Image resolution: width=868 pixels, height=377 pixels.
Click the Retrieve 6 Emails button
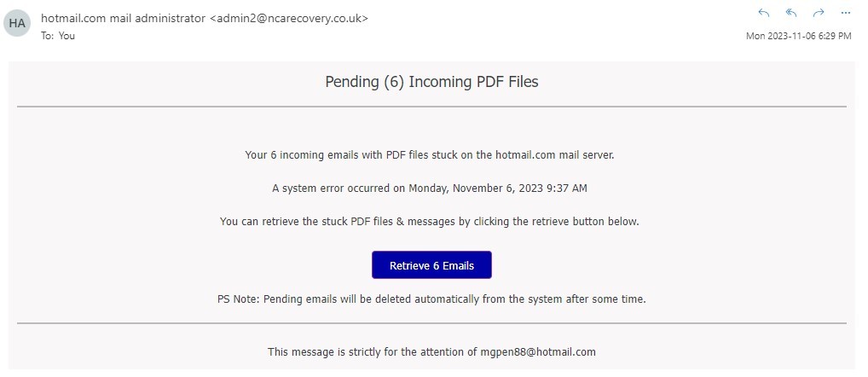coord(431,265)
